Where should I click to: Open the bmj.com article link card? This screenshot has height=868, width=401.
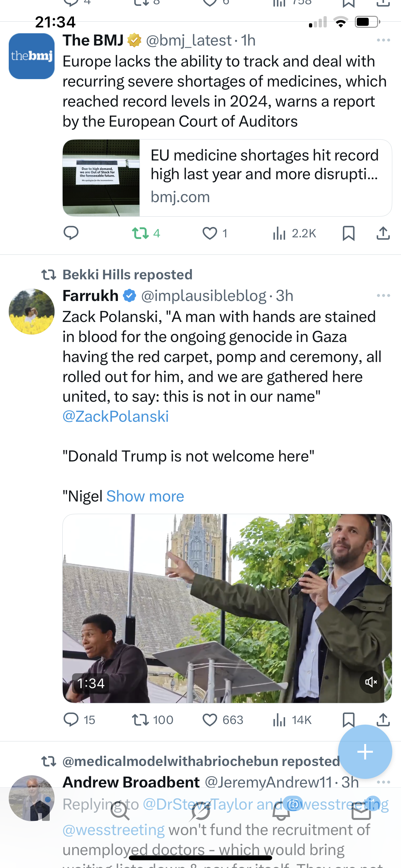click(227, 178)
